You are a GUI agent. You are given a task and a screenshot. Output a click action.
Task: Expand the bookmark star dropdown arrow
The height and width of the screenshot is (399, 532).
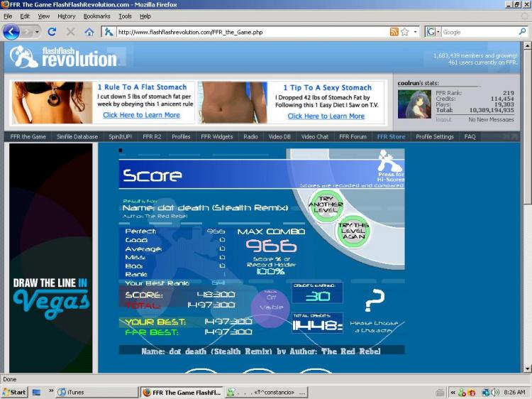[x=415, y=32]
